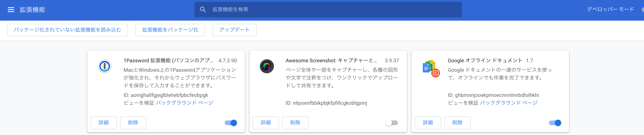Viewport: 644px width, 135px height.
Task: Click 1Password ID aomjjhallfgjeglblehebfpbcfeobpgk text
Action: pyautogui.click(x=166, y=95)
